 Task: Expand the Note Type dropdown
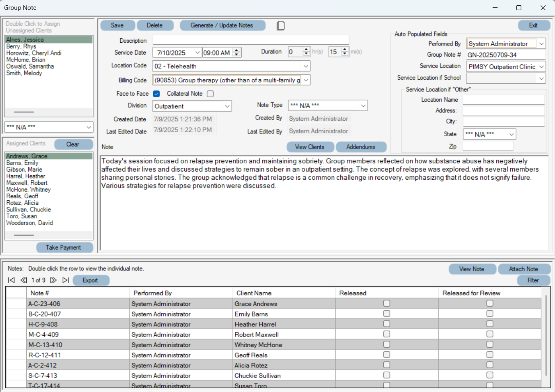click(362, 105)
